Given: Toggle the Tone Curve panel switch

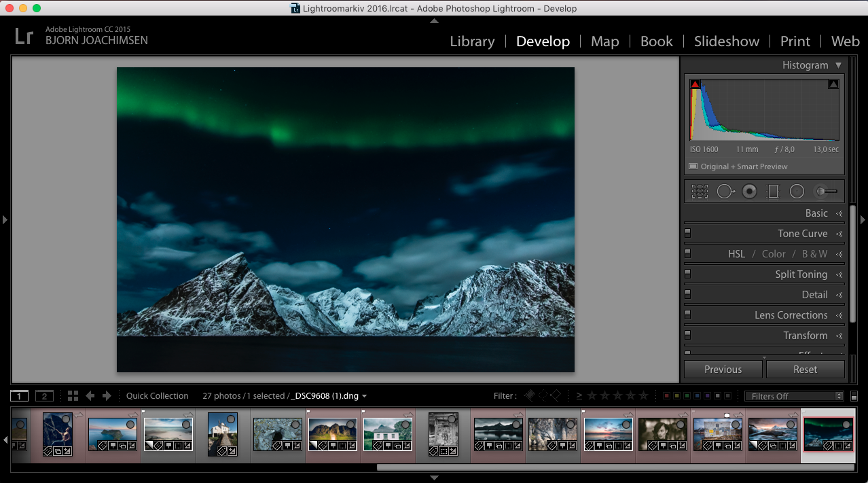Looking at the screenshot, I should click(x=688, y=233).
